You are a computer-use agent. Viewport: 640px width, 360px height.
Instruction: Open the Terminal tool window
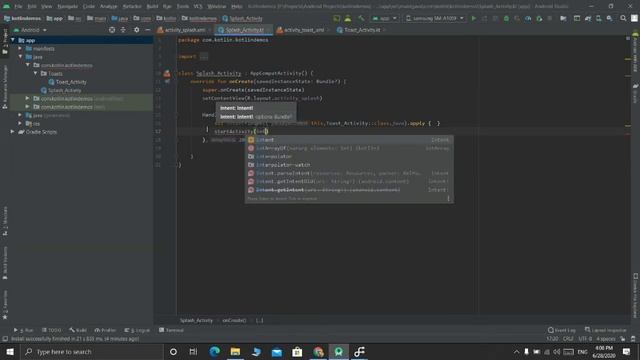(171, 330)
